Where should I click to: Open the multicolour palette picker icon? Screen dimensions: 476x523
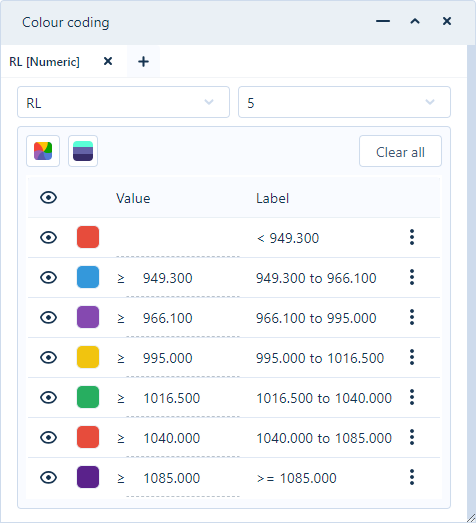click(43, 151)
